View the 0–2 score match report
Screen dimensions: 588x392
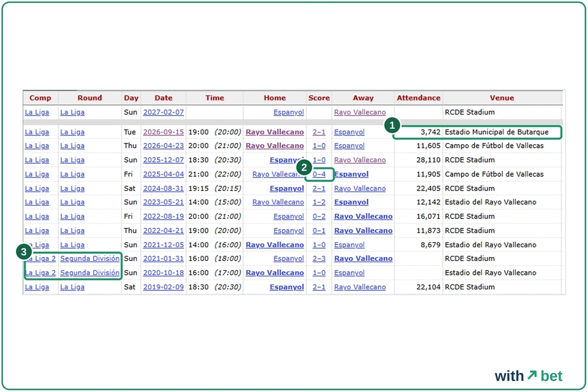click(319, 216)
